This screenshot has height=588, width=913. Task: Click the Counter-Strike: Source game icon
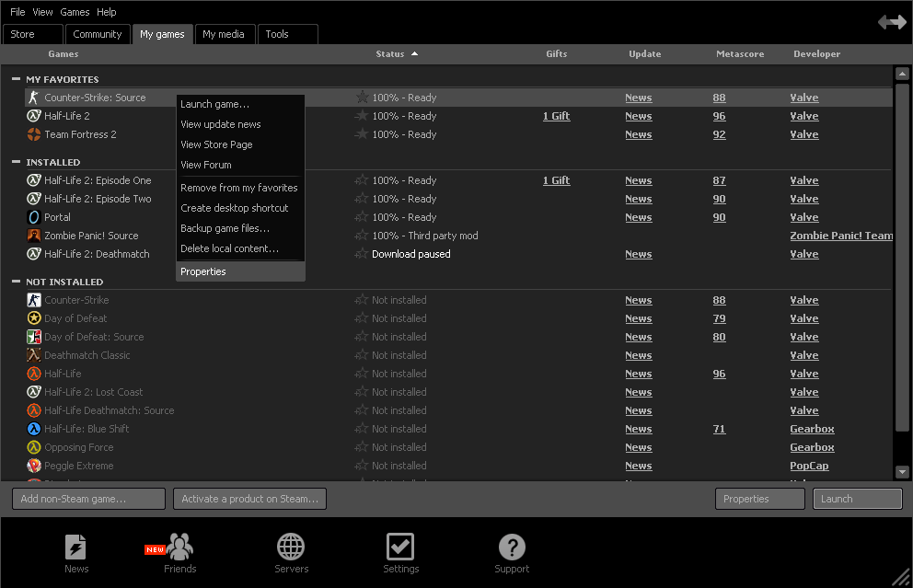click(34, 98)
